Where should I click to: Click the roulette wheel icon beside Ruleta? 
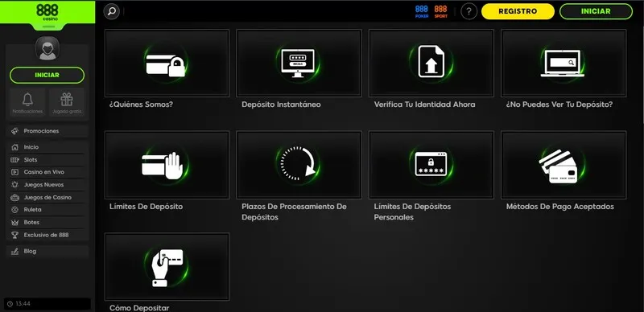click(14, 210)
